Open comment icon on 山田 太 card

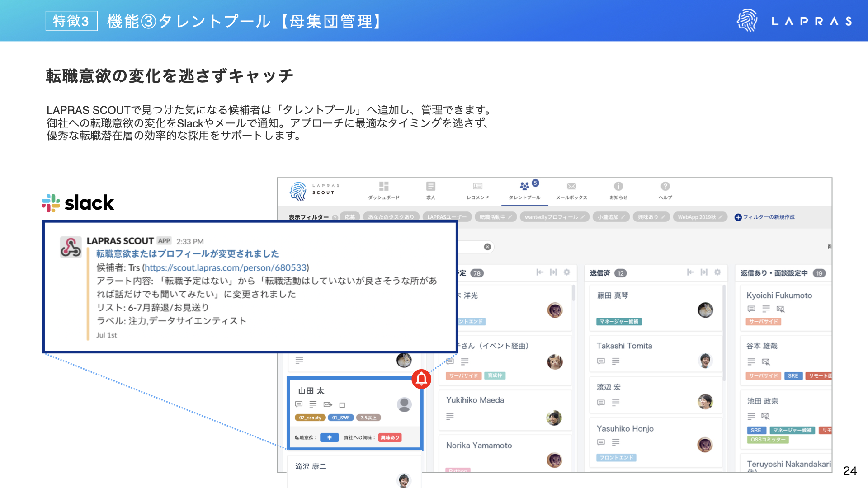tap(299, 404)
